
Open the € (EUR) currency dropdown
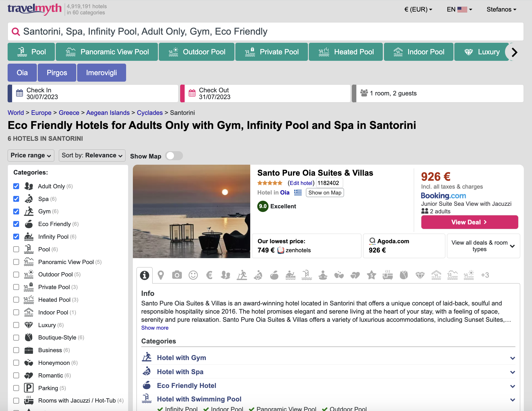click(418, 9)
